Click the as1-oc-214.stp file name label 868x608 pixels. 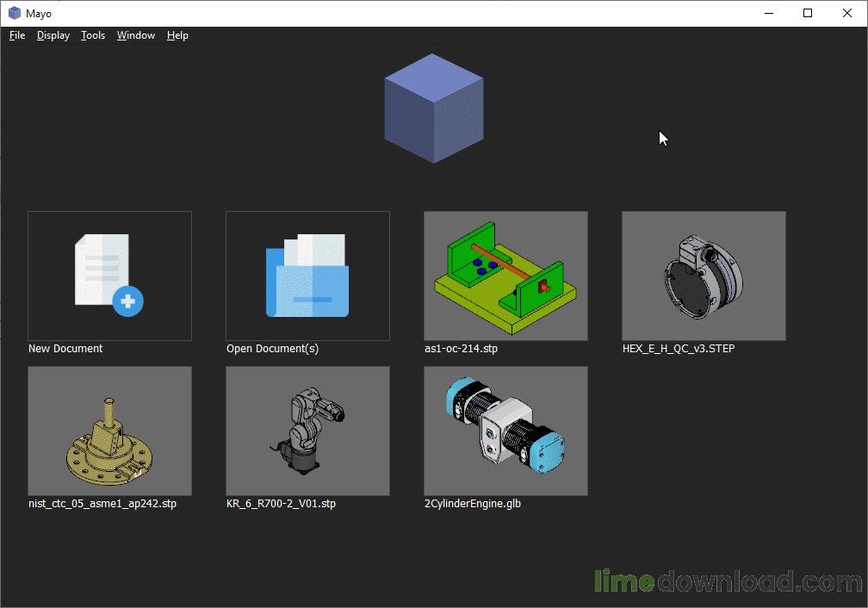461,349
